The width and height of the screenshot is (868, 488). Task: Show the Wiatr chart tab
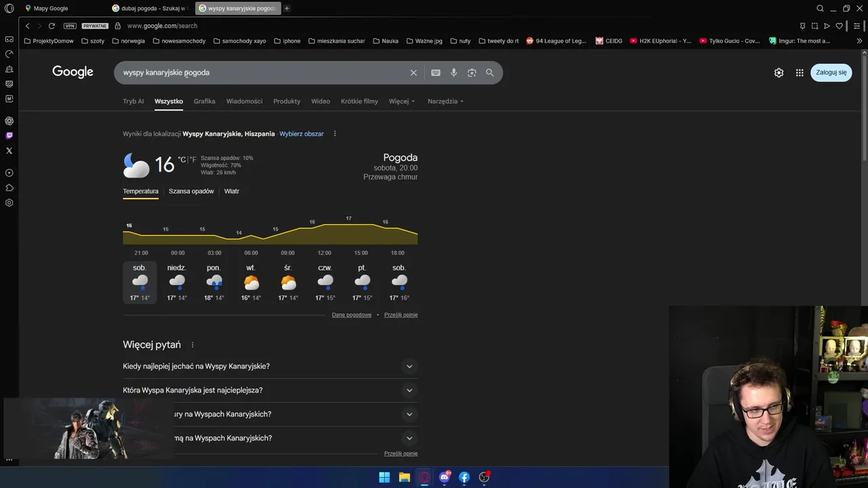coord(232,191)
